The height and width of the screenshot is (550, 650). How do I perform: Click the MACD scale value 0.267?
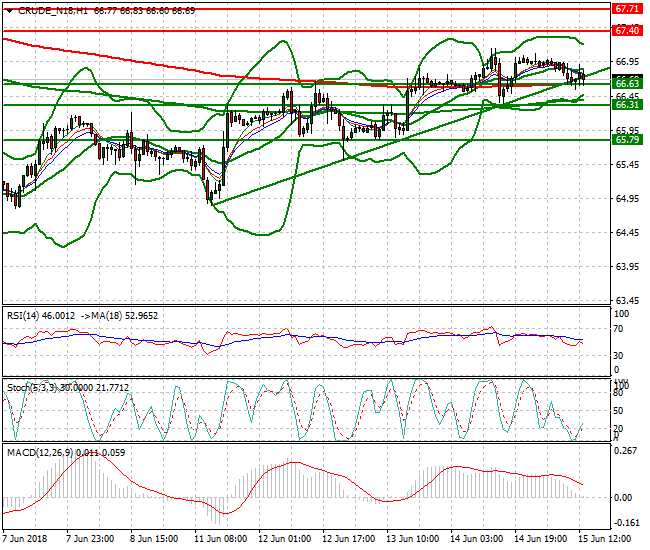tap(625, 451)
